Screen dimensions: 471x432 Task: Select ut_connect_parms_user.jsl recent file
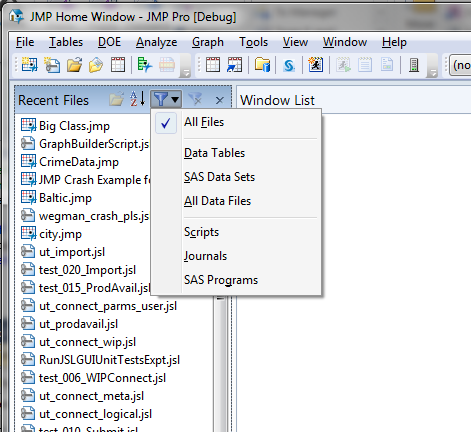coord(99,306)
